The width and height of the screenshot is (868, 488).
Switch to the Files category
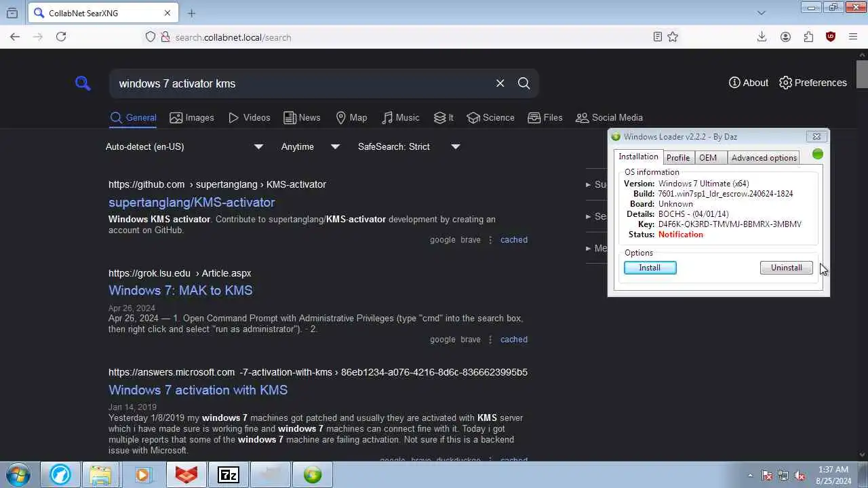pos(545,118)
